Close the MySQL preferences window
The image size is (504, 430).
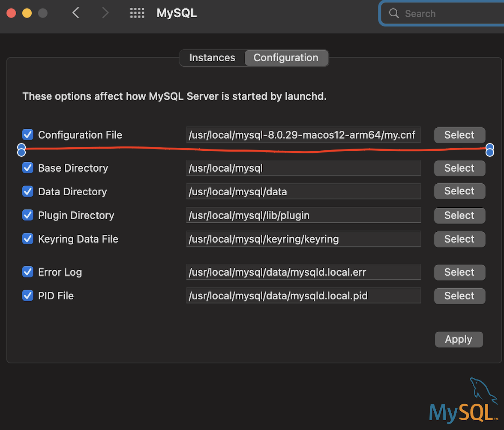point(11,13)
